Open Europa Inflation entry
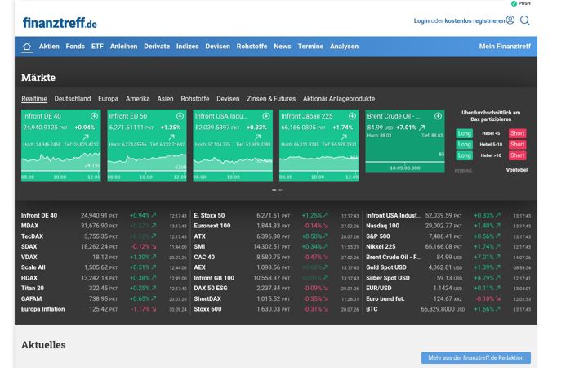588x368 pixels. click(42, 309)
